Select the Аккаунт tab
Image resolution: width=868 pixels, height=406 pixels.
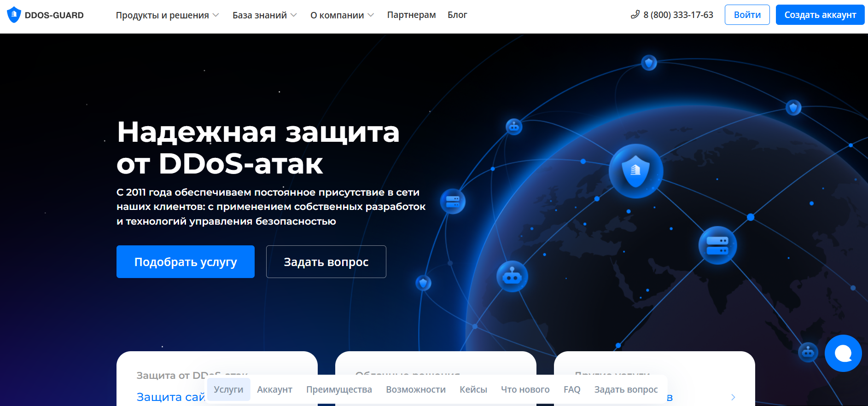click(x=274, y=389)
